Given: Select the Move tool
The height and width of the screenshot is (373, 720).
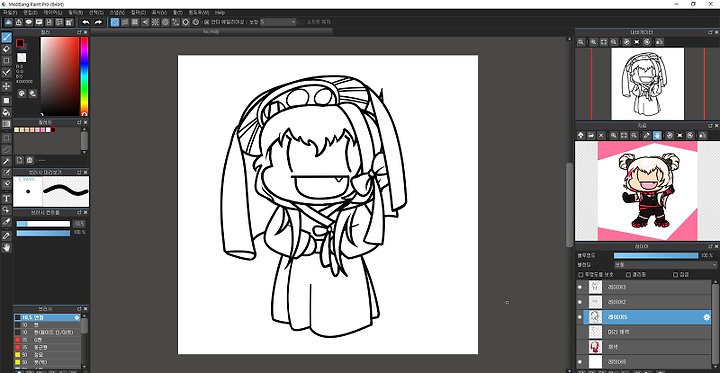Looking at the screenshot, I should (6, 86).
